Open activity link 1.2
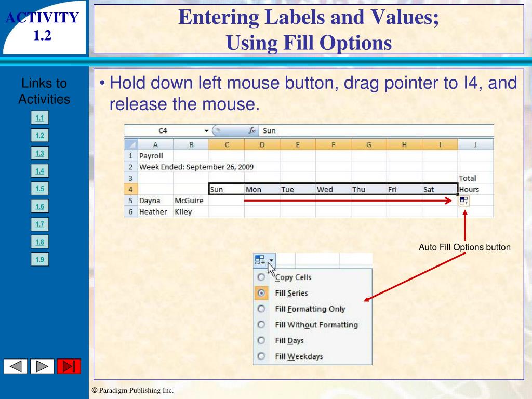 click(x=39, y=136)
